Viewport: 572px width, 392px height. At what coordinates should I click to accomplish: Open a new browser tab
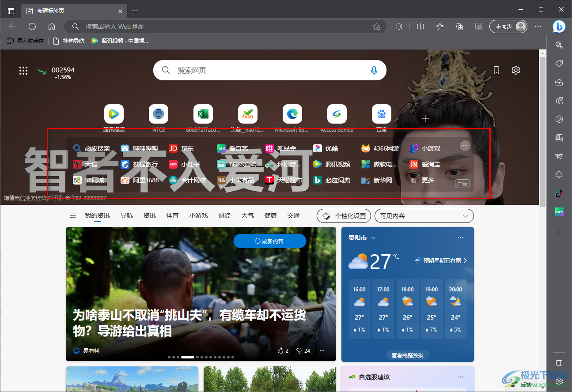tap(135, 11)
